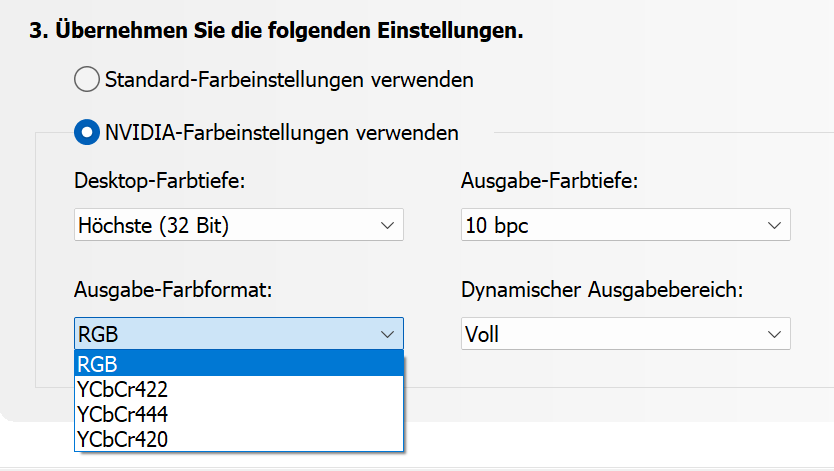Click the 'Dynamischer Ausgabebereich:' label

601,290
